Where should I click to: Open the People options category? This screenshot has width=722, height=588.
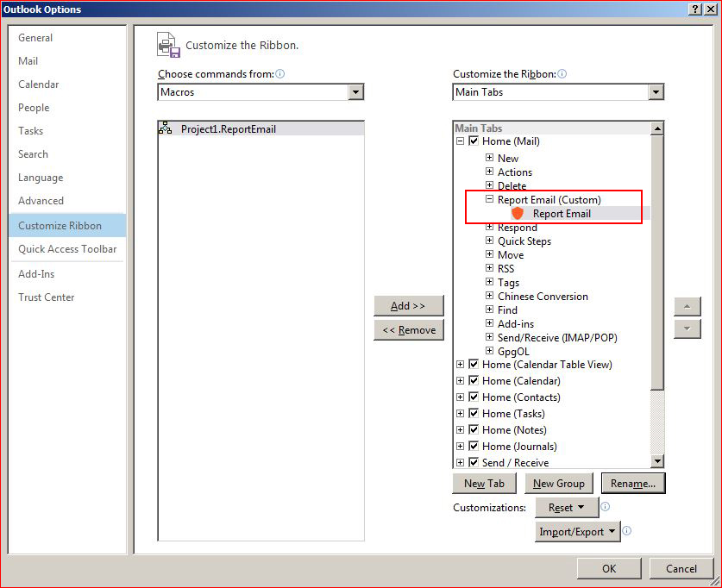click(x=67, y=108)
